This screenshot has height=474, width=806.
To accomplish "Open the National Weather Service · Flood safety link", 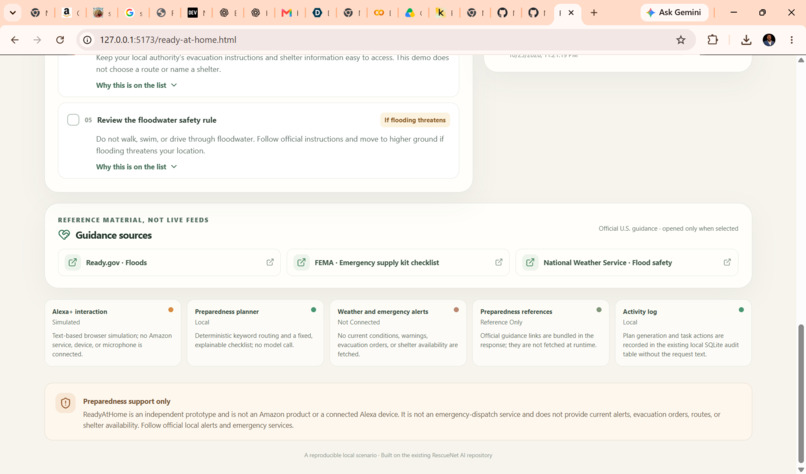I will point(627,262).
